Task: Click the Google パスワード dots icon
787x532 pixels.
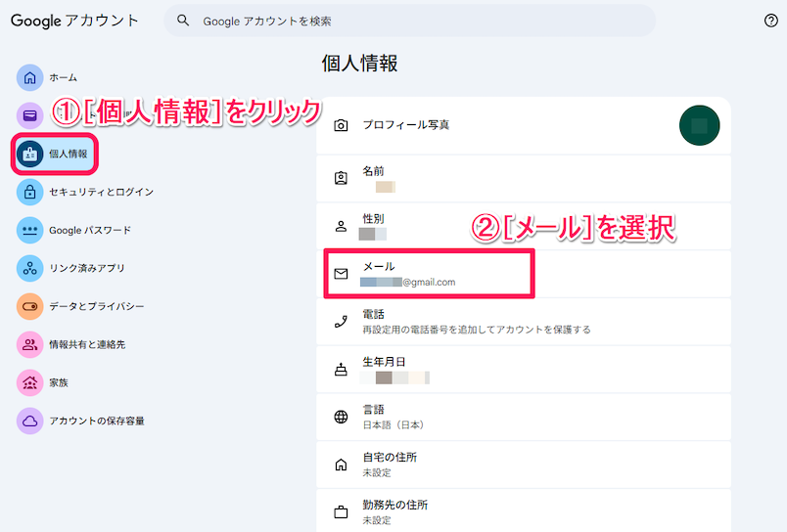Action: click(x=30, y=230)
